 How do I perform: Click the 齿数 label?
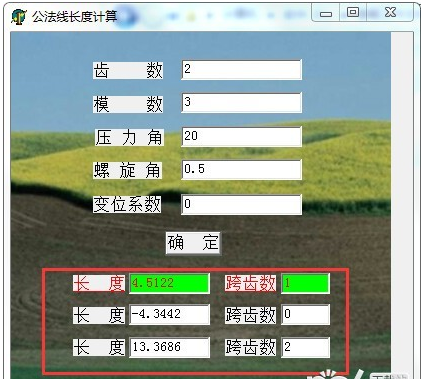128,70
